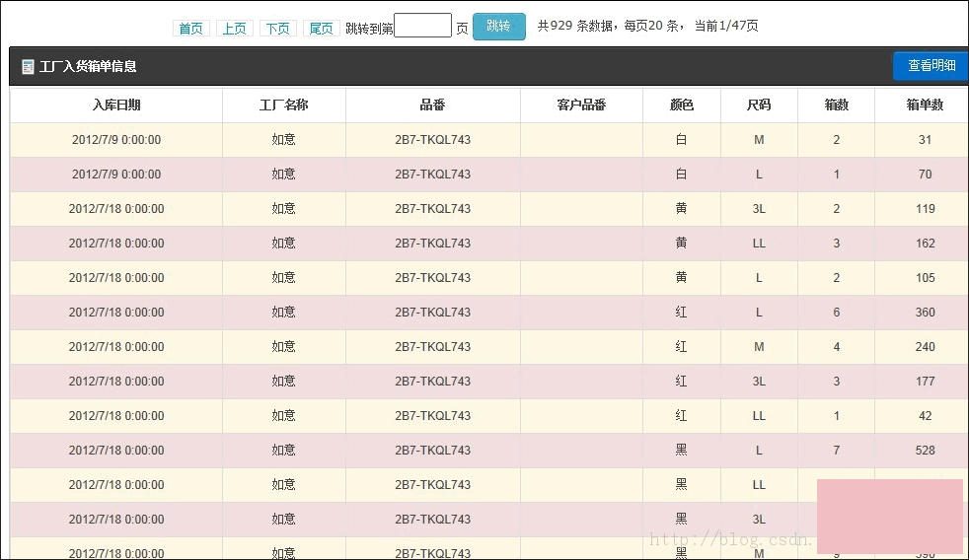The image size is (969, 560).
Task: Click the 客户品番 column header
Action: [x=581, y=105]
